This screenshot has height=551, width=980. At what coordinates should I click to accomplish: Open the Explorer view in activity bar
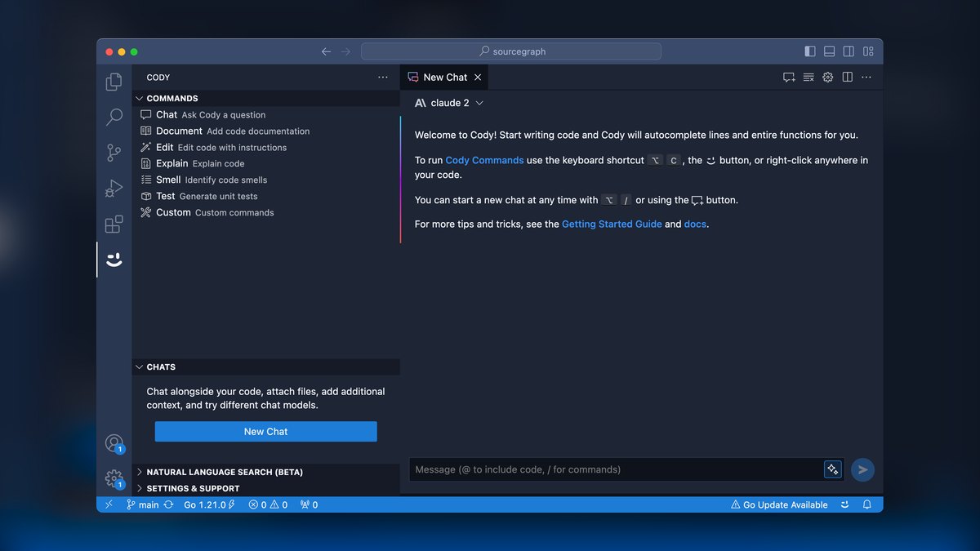[114, 82]
